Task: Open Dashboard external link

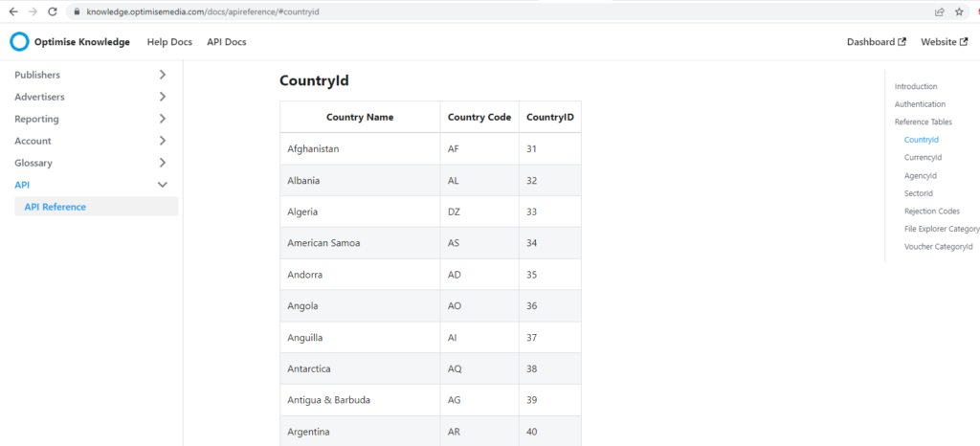Action: pos(876,42)
